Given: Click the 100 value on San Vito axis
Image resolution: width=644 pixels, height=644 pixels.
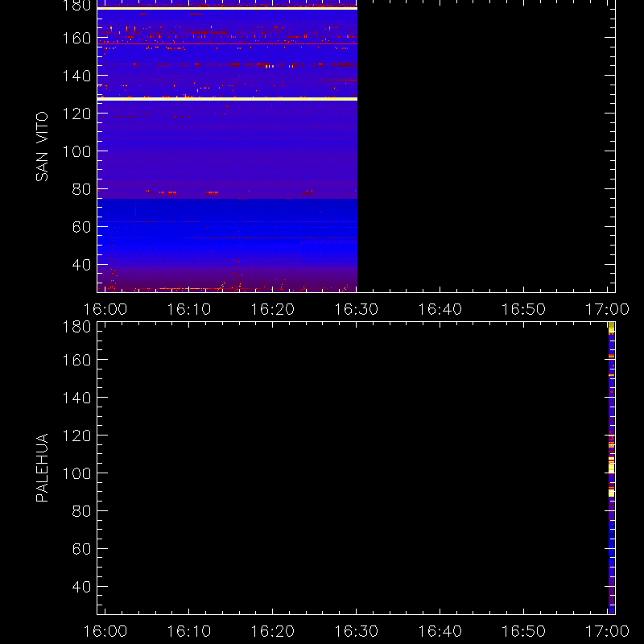Looking at the screenshot, I should [76, 151].
